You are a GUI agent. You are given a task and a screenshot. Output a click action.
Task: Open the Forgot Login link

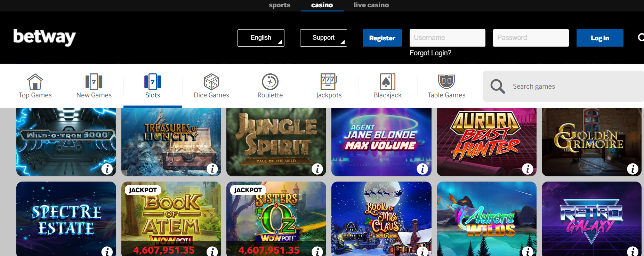tap(430, 53)
